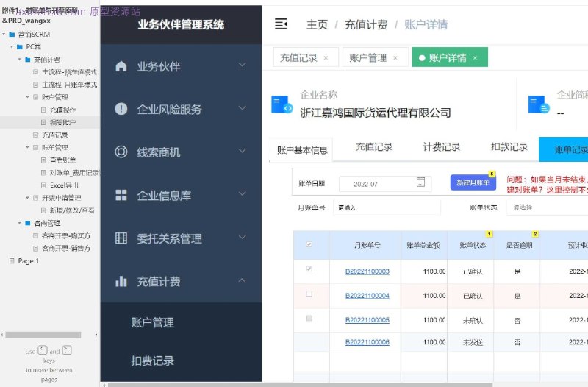Screen dimensions: 588x387
Task: Expand the 线索商机 menu chevron
Action: click(243, 151)
